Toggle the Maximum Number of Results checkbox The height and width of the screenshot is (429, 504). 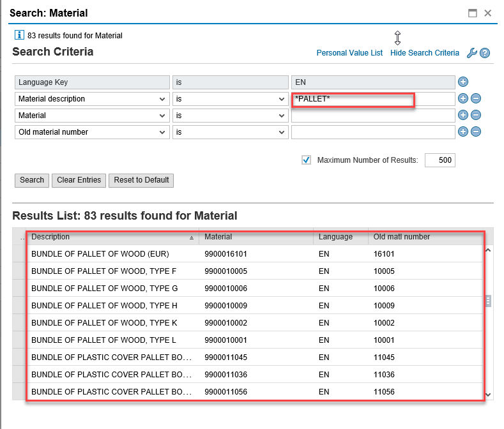[307, 160]
